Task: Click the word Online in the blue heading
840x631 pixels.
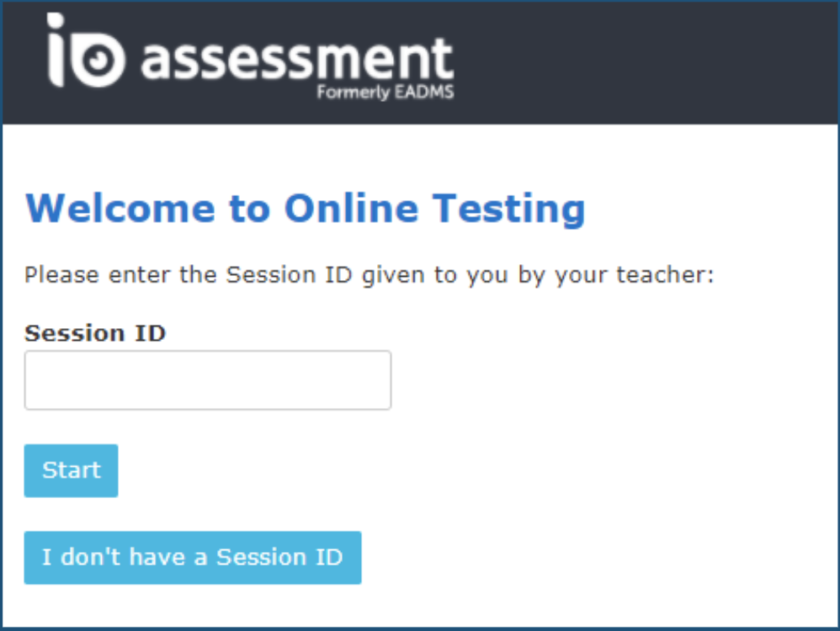Action: point(352,208)
